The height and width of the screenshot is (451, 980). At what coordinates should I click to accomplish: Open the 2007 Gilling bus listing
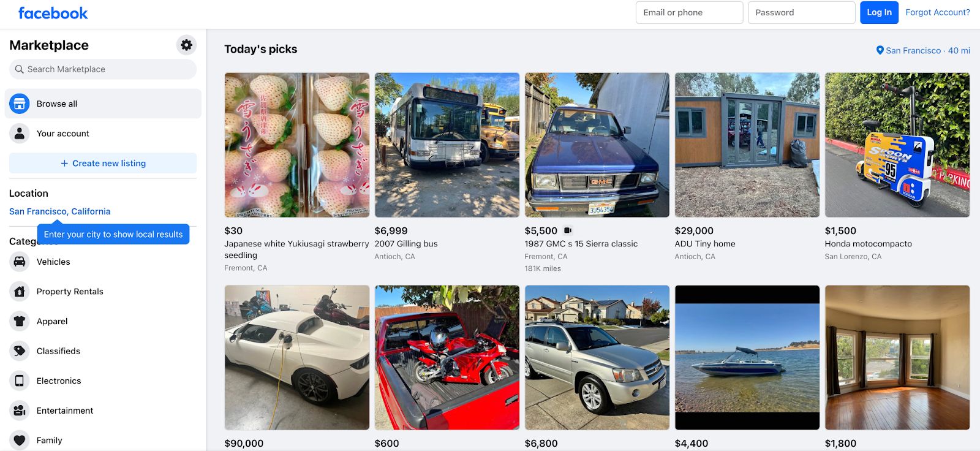coord(447,145)
